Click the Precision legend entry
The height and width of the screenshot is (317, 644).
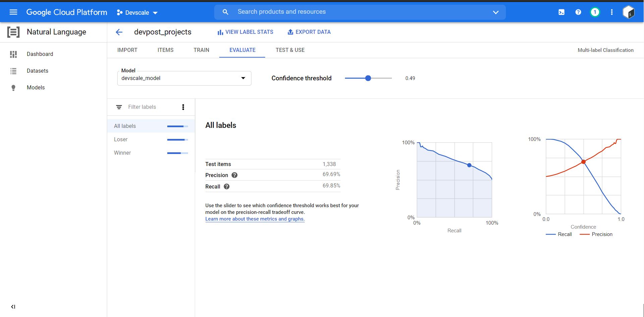[x=596, y=234]
